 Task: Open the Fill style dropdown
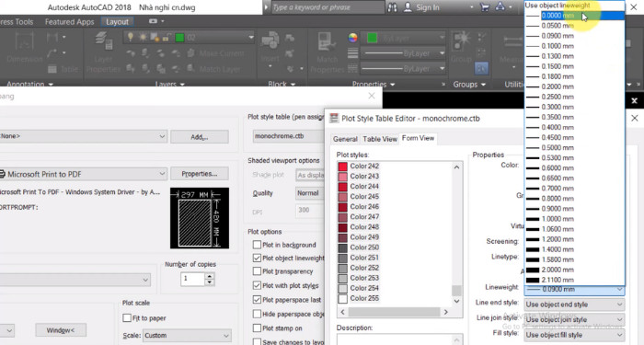(574, 335)
